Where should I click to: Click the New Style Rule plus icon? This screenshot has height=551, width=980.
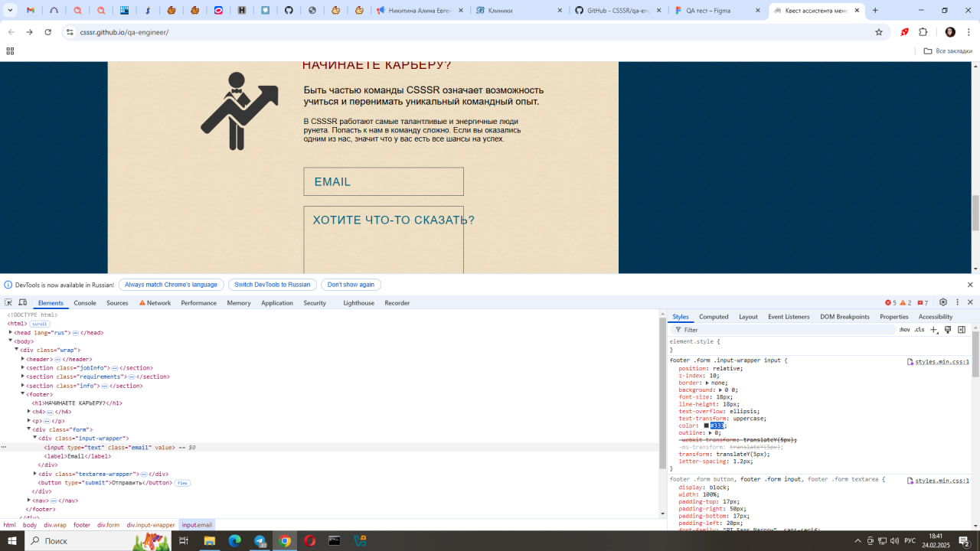point(933,330)
